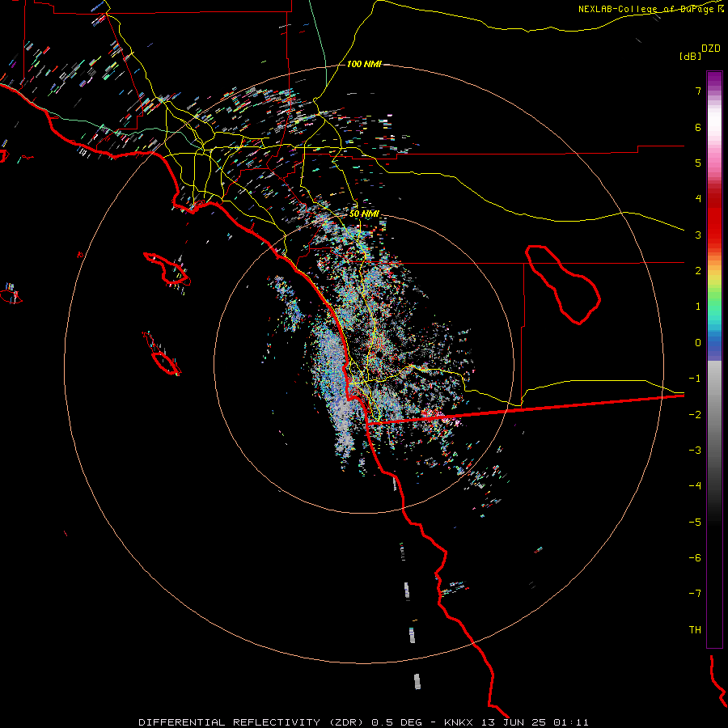Click the -7 dB tick label on the legend
Viewport: 728px width, 728px height.
click(695, 594)
